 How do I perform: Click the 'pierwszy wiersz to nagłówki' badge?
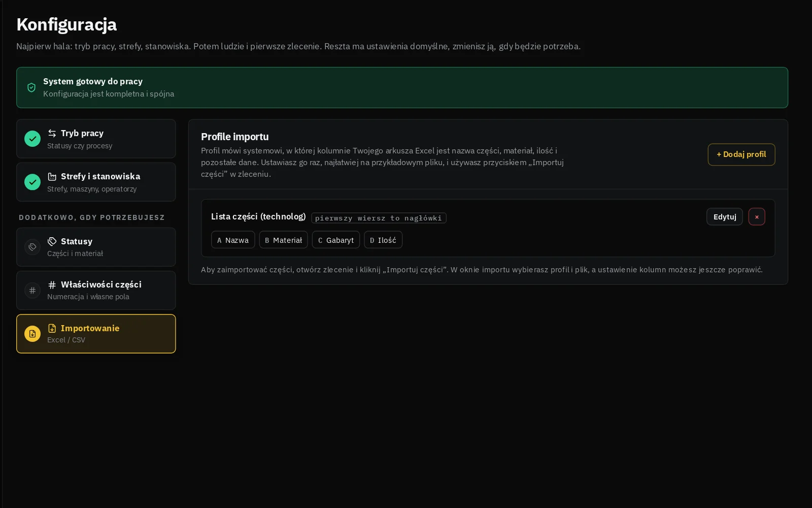click(379, 218)
